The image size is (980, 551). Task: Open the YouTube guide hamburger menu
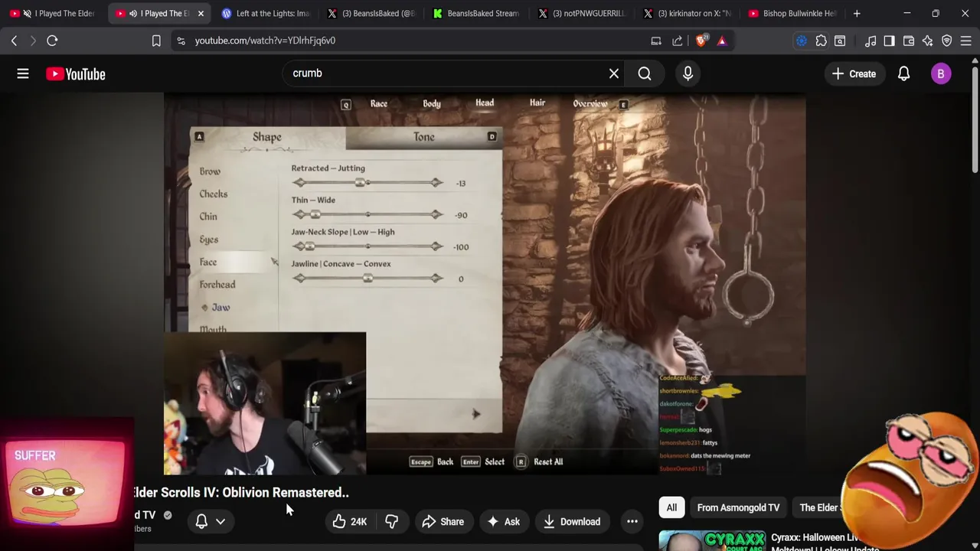23,73
